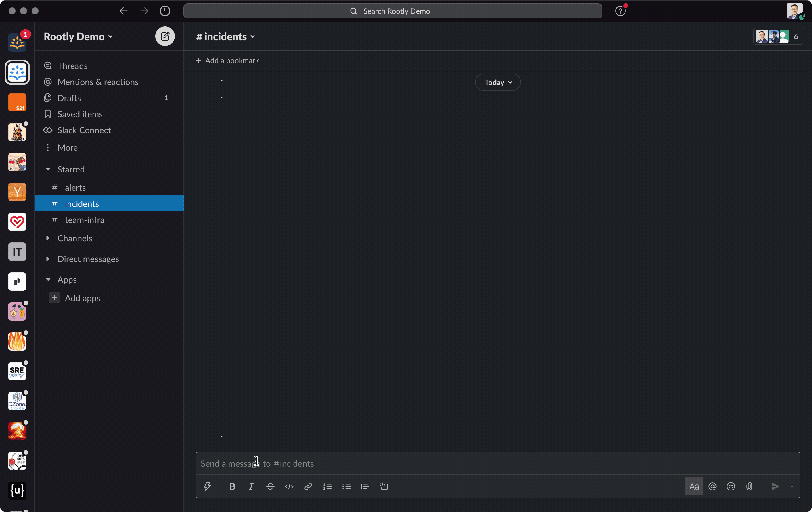The width and height of the screenshot is (812, 512).
Task: Open Mentions & reactions
Action: tap(98, 82)
